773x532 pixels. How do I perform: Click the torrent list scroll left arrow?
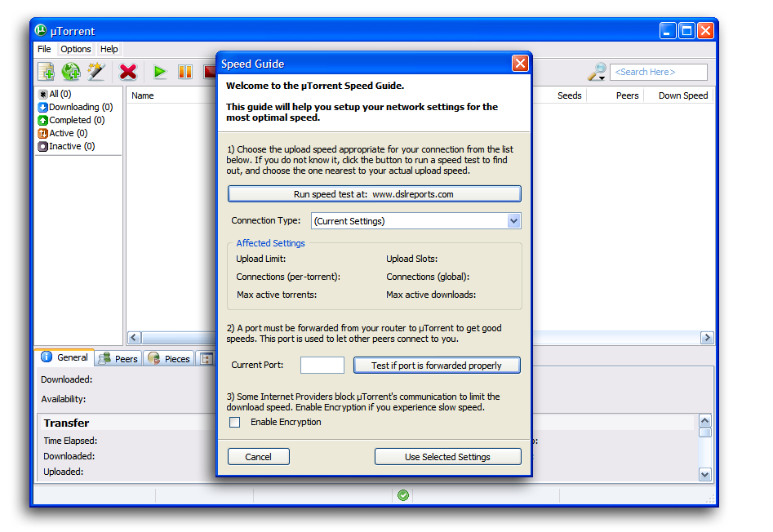[134, 338]
